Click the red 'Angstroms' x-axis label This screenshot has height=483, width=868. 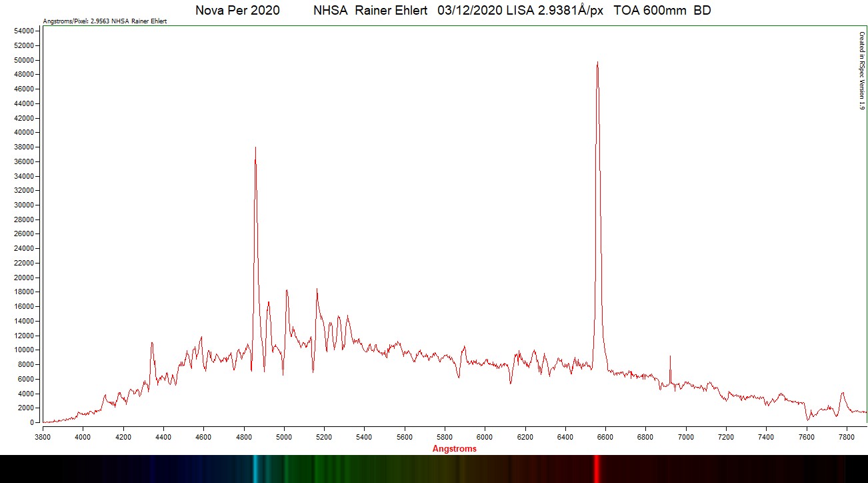click(454, 449)
